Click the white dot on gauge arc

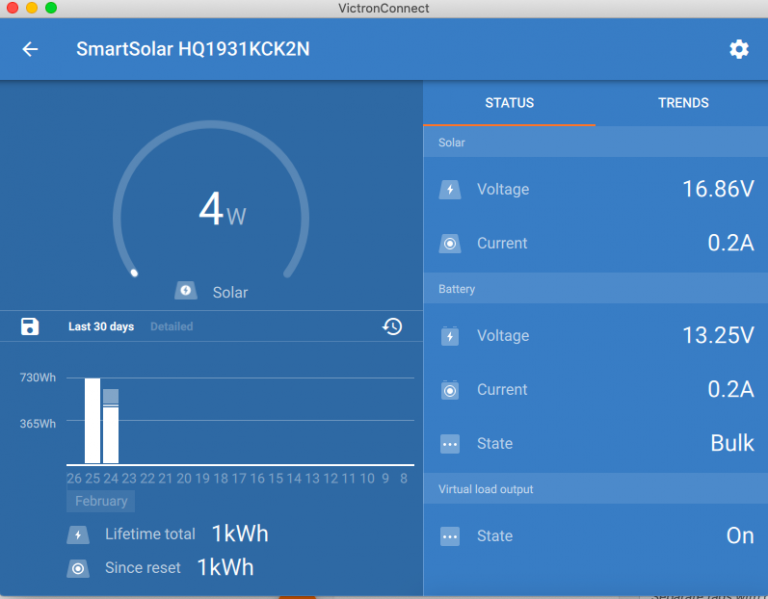[x=134, y=273]
